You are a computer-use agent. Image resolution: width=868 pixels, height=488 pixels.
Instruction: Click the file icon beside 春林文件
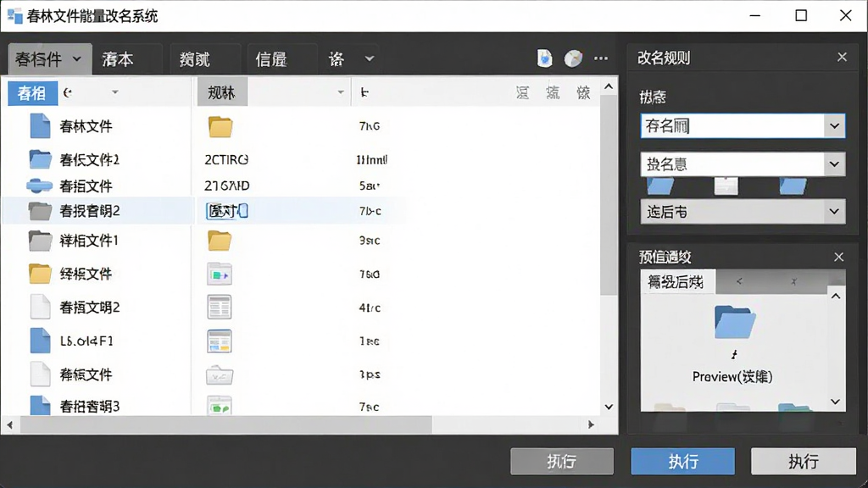[x=40, y=126]
